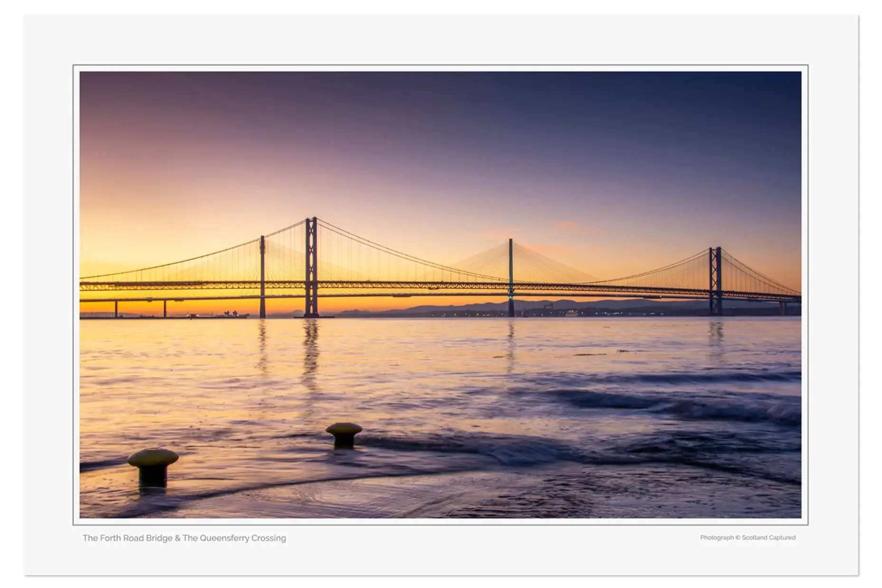882x588 pixels.
Task: Click the 'Photograph © Scotland Captured' credit text
Action: click(748, 538)
